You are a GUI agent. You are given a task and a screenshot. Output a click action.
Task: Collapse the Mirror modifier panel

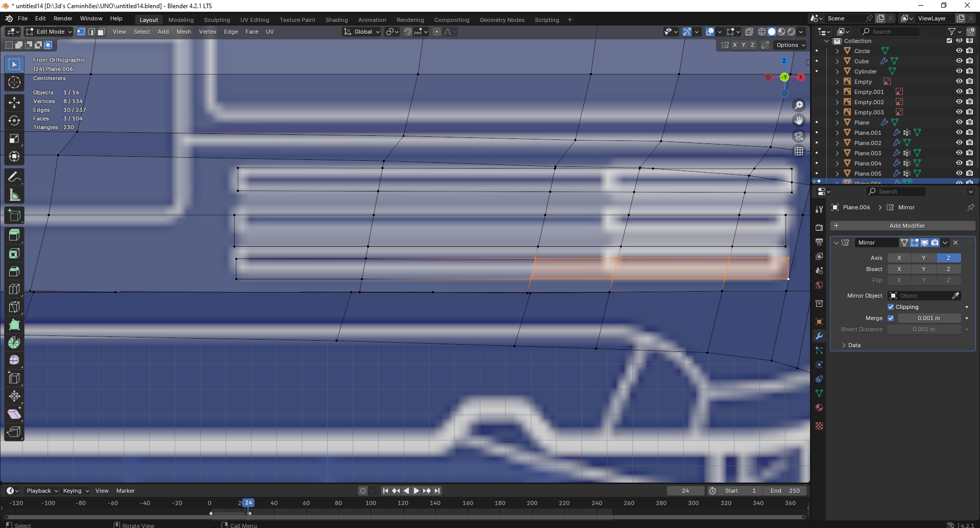836,243
